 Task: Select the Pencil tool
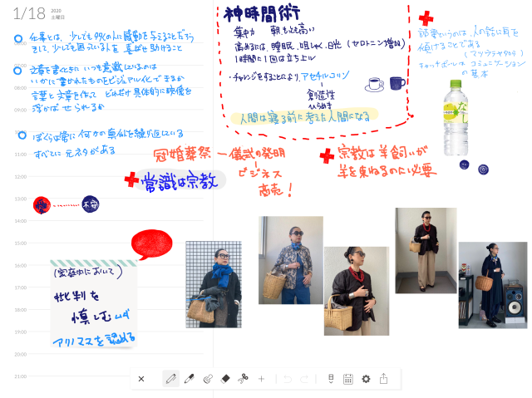[x=170, y=379]
